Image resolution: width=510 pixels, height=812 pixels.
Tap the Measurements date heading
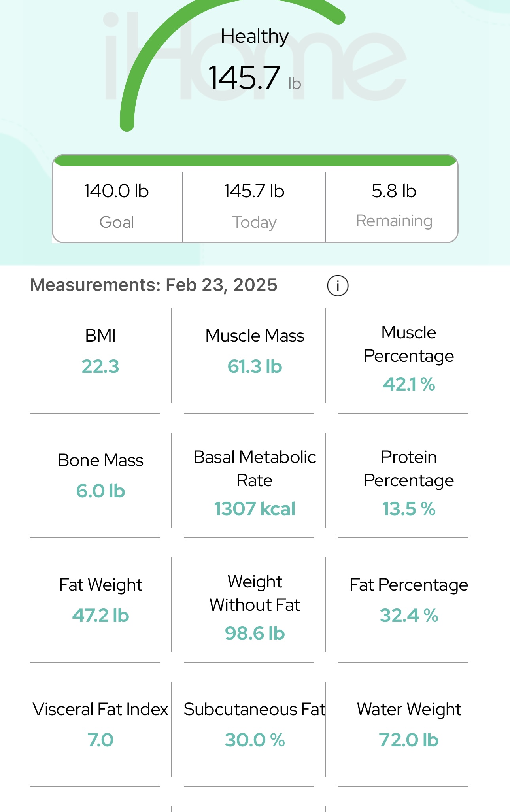(154, 285)
